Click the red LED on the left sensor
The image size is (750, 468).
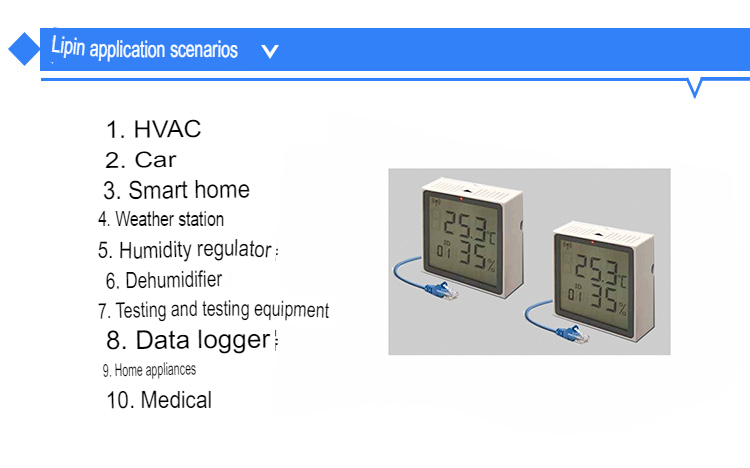click(x=461, y=199)
